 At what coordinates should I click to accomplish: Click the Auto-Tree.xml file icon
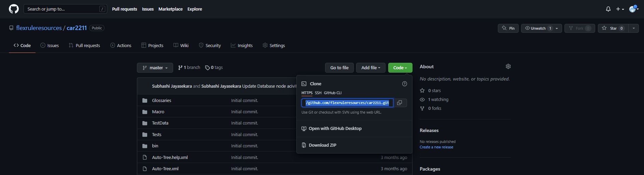click(x=145, y=169)
